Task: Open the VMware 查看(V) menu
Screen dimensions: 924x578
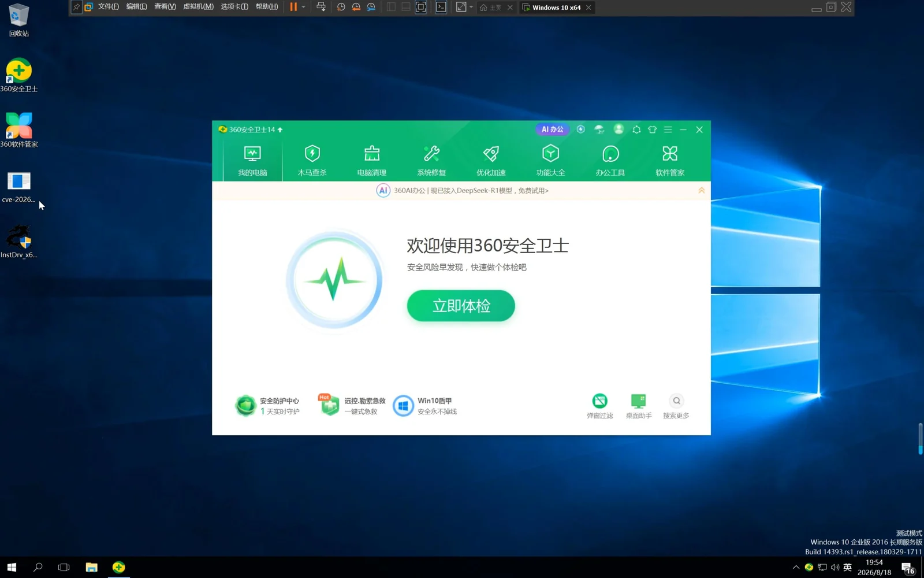Action: tap(165, 7)
